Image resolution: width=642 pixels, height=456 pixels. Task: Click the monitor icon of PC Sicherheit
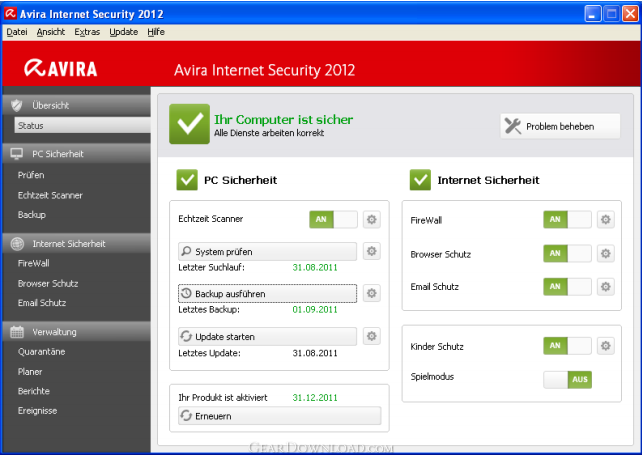coord(17,154)
